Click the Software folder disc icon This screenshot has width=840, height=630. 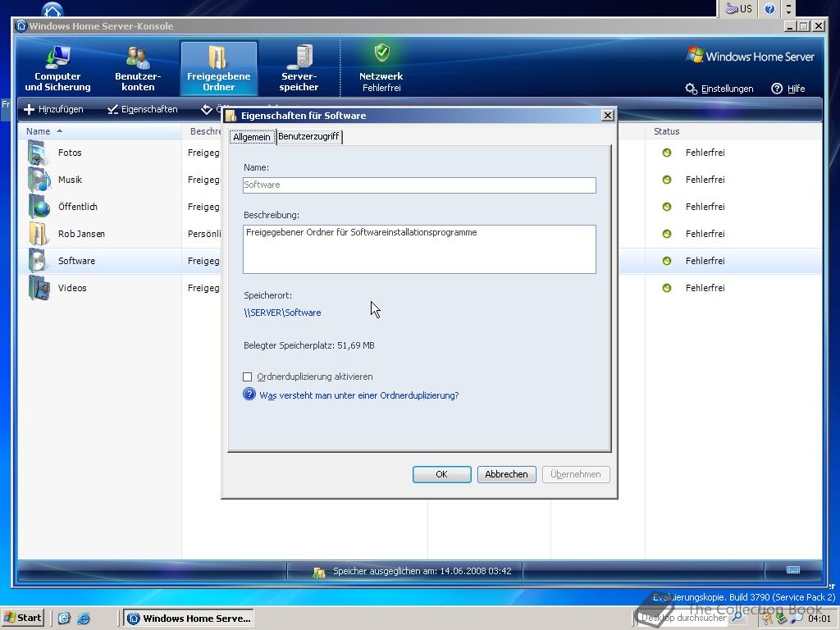[39, 261]
